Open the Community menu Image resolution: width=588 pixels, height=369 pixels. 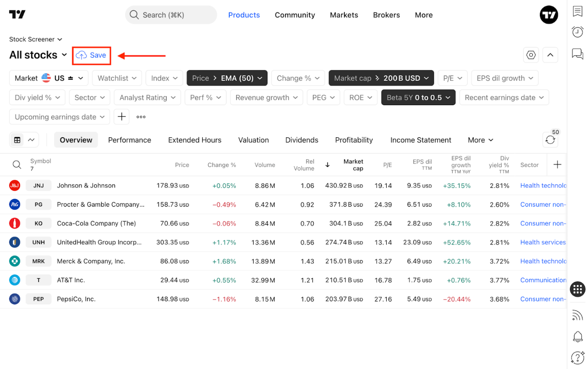[295, 15]
